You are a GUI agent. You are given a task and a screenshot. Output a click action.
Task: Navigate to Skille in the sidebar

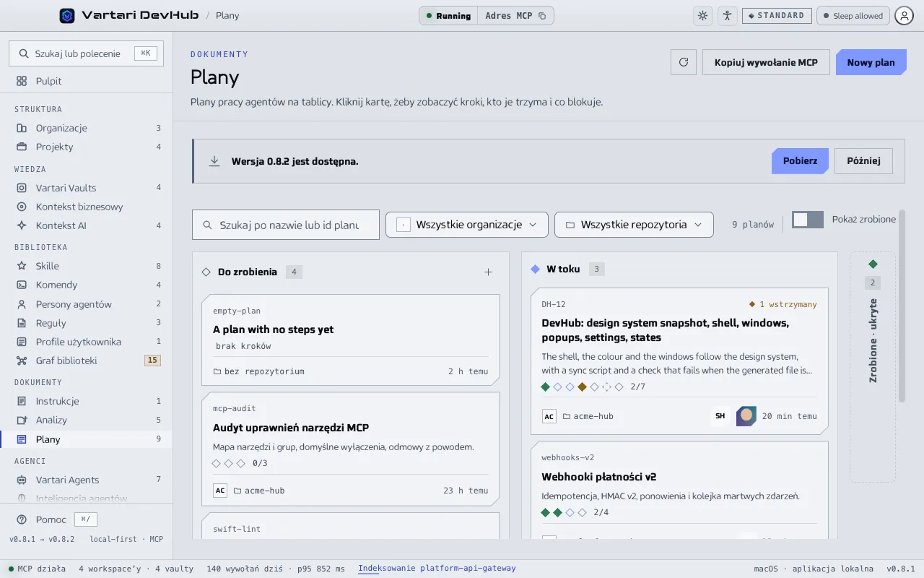(x=87, y=266)
